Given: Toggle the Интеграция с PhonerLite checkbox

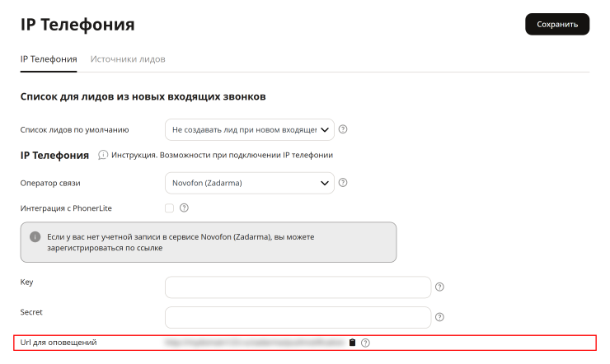Looking at the screenshot, I should [169, 208].
